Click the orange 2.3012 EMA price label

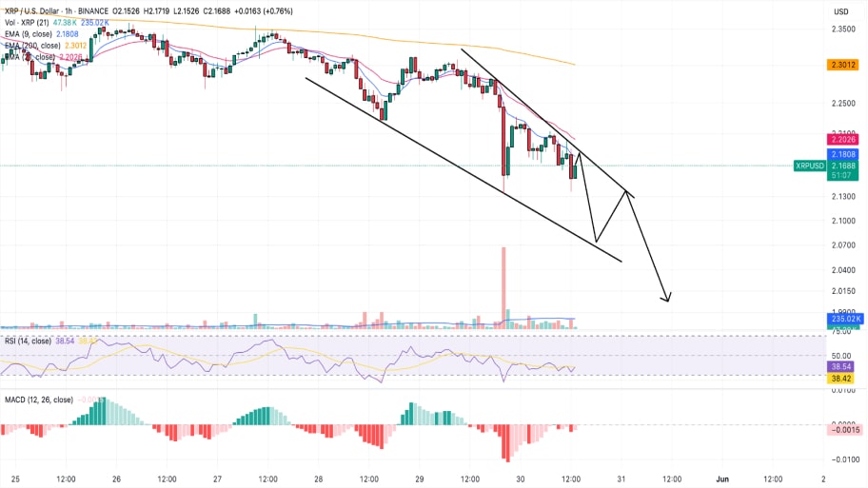[x=841, y=65]
